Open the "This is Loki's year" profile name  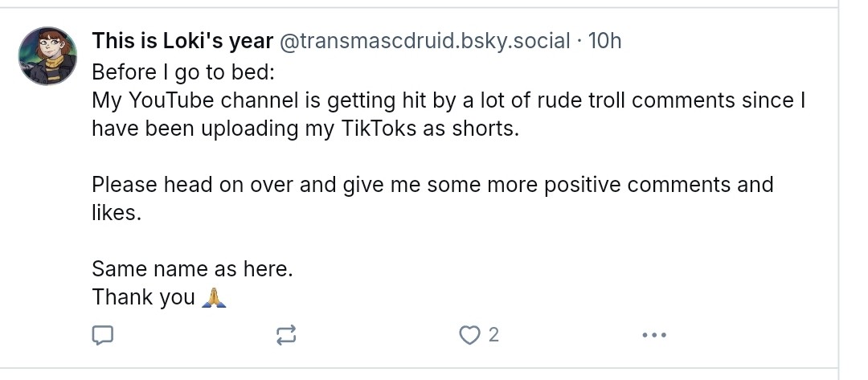click(182, 41)
